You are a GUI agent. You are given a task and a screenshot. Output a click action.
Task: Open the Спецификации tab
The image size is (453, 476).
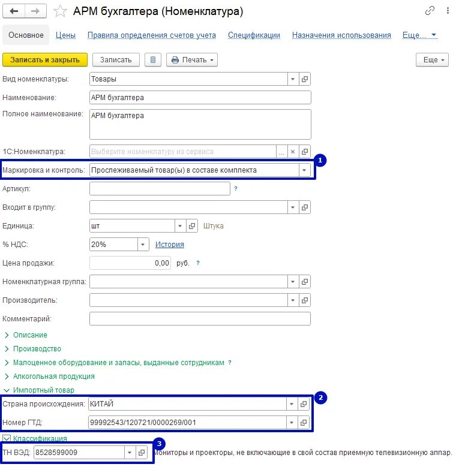tap(254, 35)
